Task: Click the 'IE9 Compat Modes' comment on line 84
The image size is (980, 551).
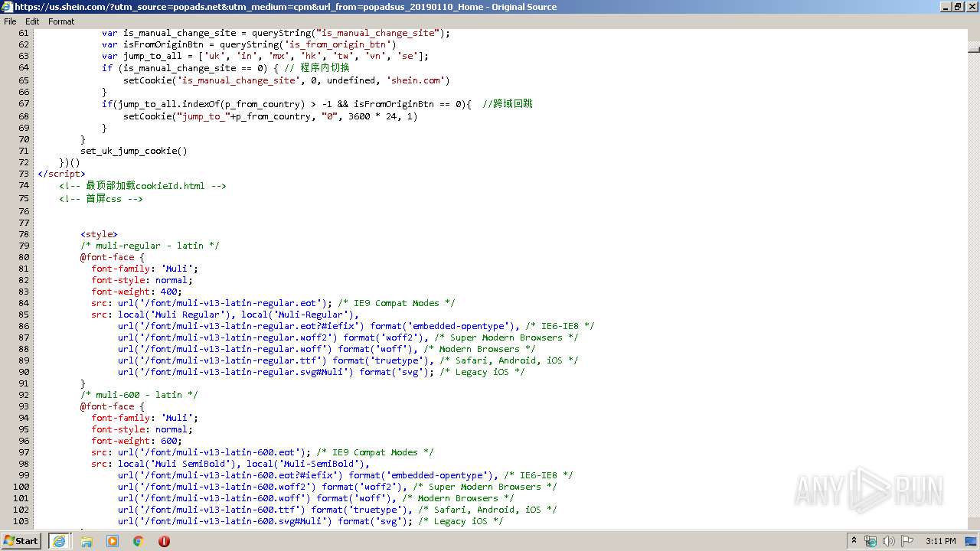Action: point(397,303)
